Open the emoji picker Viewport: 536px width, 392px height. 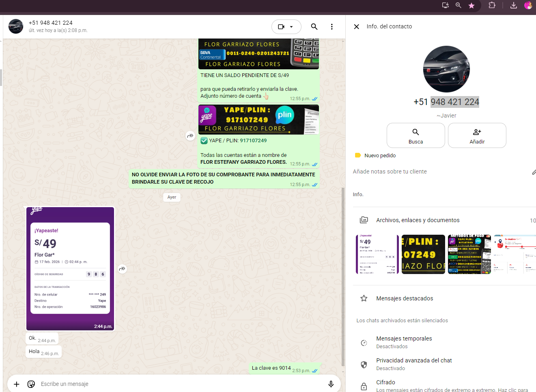pos(31,384)
